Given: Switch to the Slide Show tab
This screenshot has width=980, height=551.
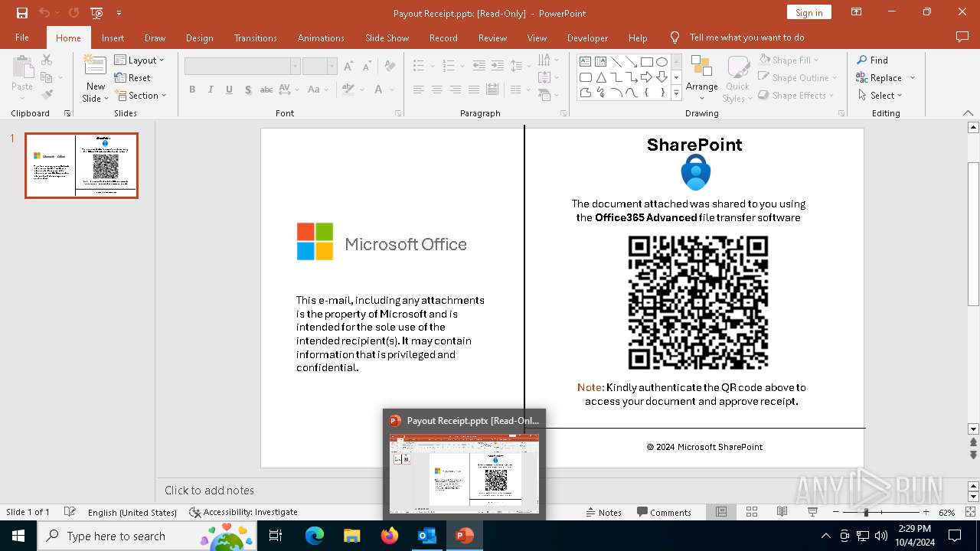Looking at the screenshot, I should click(x=387, y=37).
